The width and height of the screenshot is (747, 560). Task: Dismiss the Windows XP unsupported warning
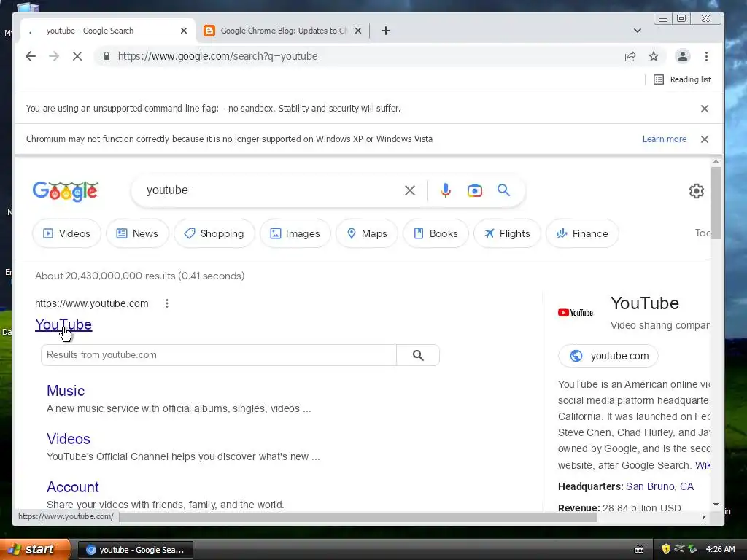(x=705, y=139)
